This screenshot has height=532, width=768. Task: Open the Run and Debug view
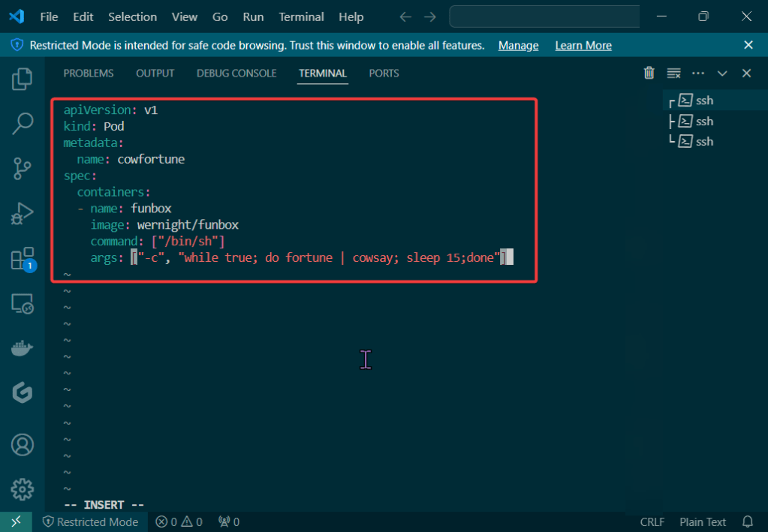tap(23, 214)
